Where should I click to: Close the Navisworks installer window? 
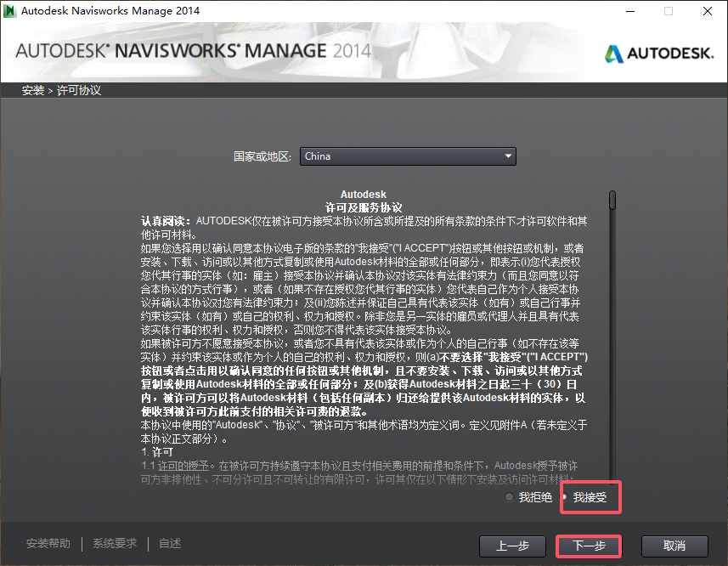[707, 11]
